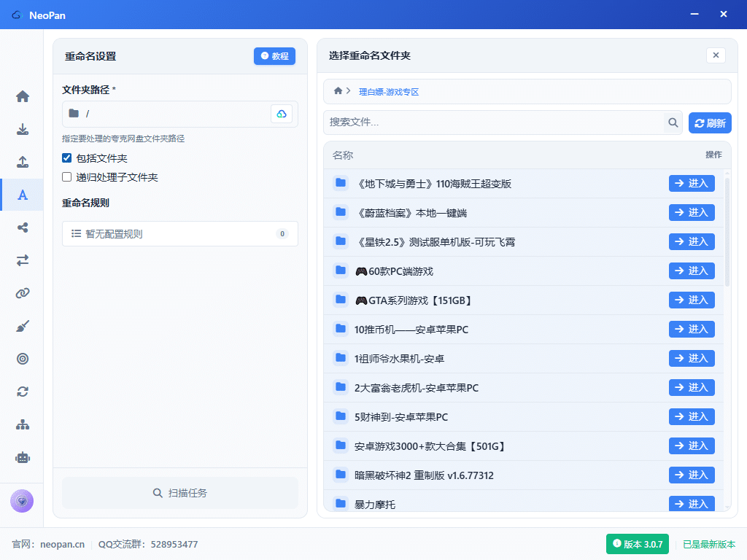Select the broom cleanup icon in sidebar
This screenshot has height=560, width=747.
click(x=23, y=326)
